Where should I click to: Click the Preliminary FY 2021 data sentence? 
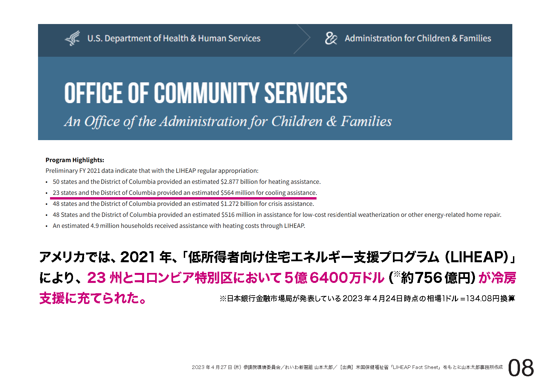click(152, 171)
